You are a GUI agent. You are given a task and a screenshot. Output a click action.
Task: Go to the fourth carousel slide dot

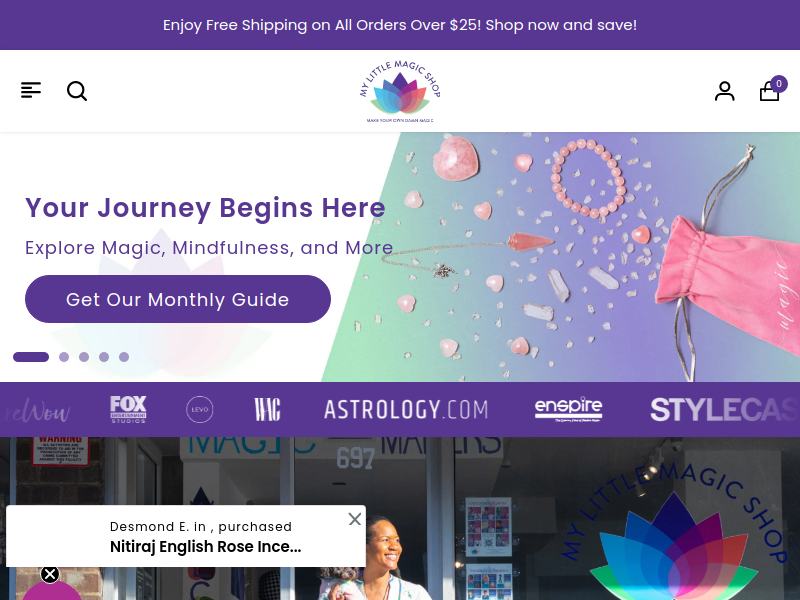104,357
